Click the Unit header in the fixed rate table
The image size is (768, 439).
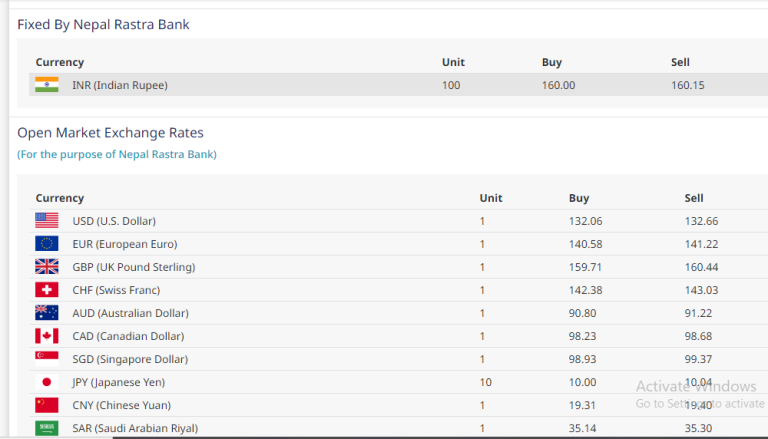click(x=453, y=62)
